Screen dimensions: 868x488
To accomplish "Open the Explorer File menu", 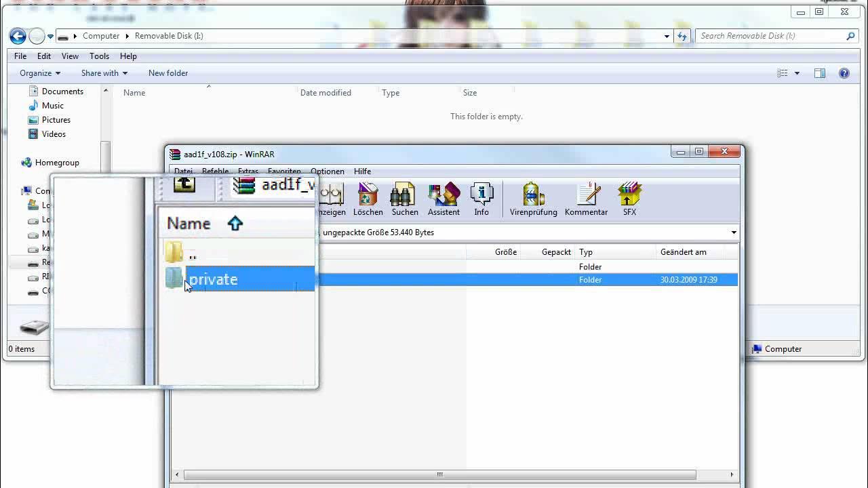I will click(20, 56).
